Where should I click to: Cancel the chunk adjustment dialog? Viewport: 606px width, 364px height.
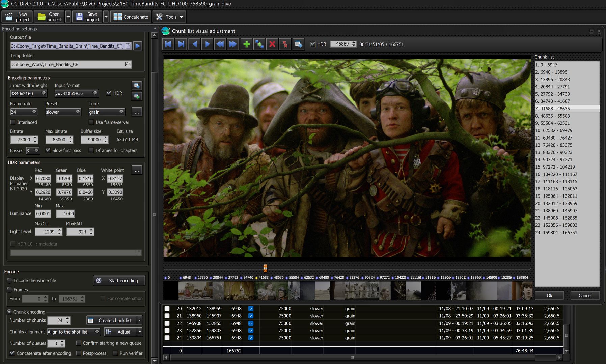585,295
